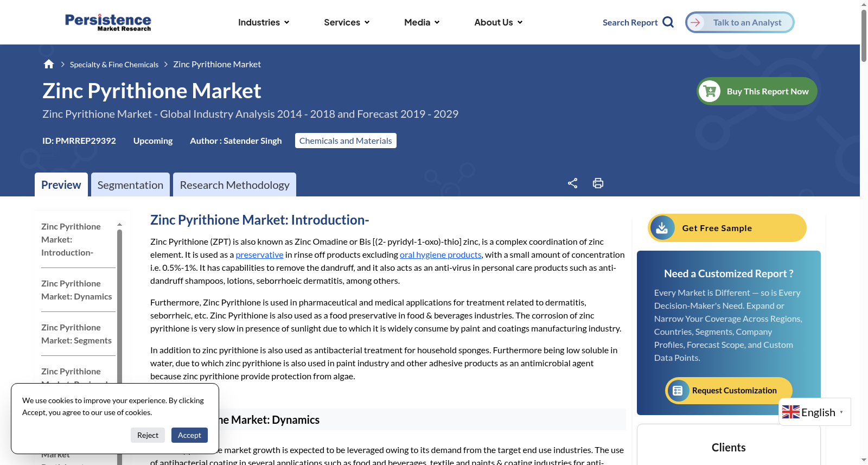868x465 pixels.
Task: Click the Need a Customized Report ? heading
Action: click(729, 273)
